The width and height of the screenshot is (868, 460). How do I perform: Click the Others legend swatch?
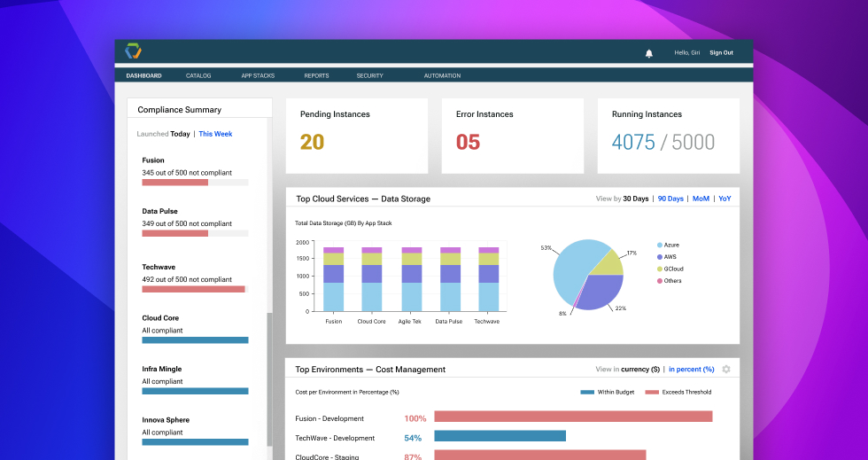coord(659,281)
